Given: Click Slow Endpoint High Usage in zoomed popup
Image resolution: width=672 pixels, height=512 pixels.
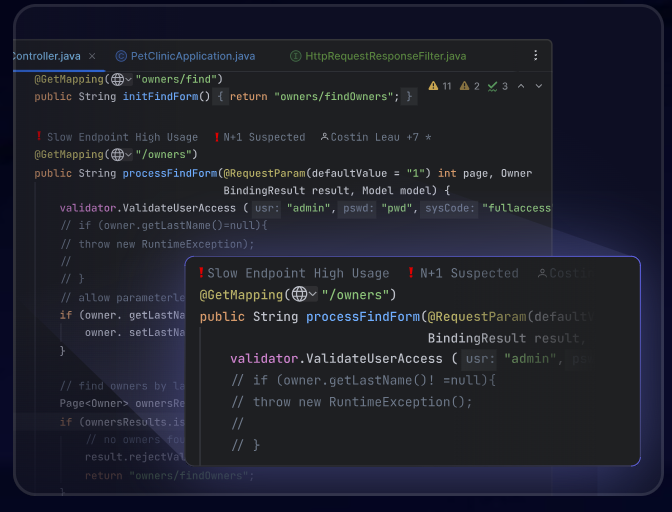Looking at the screenshot, I should (294, 273).
